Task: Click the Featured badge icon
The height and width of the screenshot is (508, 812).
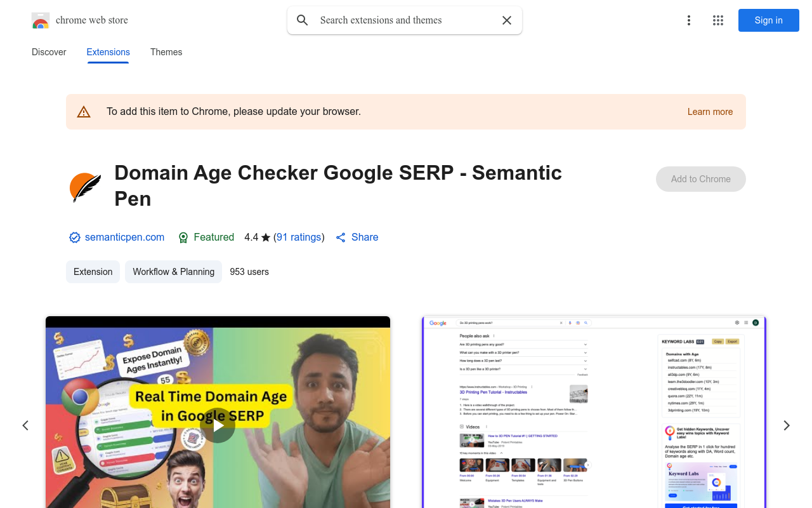Action: 183,237
